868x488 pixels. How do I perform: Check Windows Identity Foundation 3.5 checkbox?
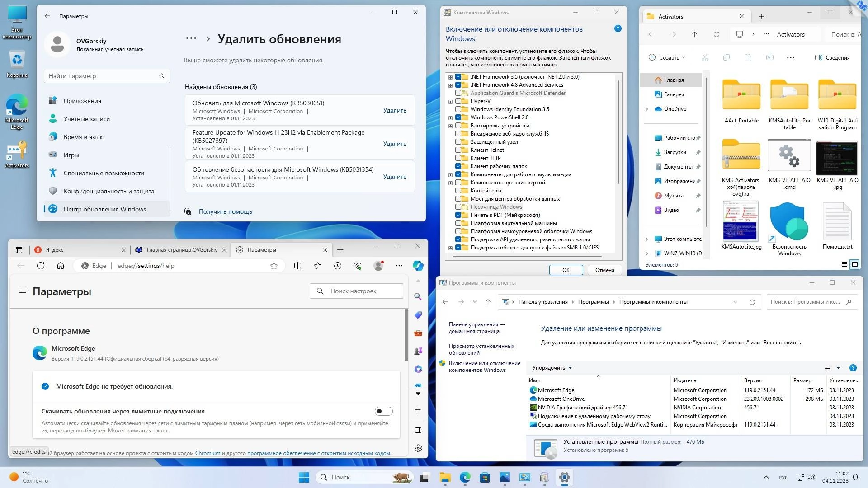pyautogui.click(x=458, y=109)
